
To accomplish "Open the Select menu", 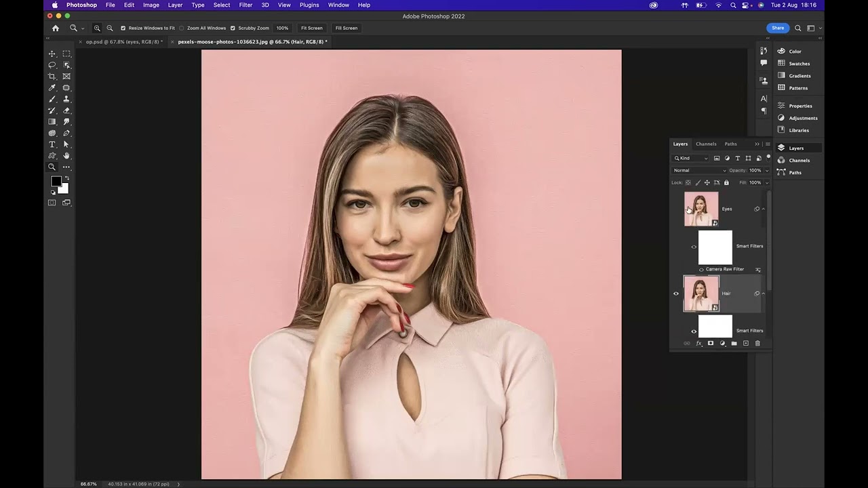I will [x=222, y=5].
